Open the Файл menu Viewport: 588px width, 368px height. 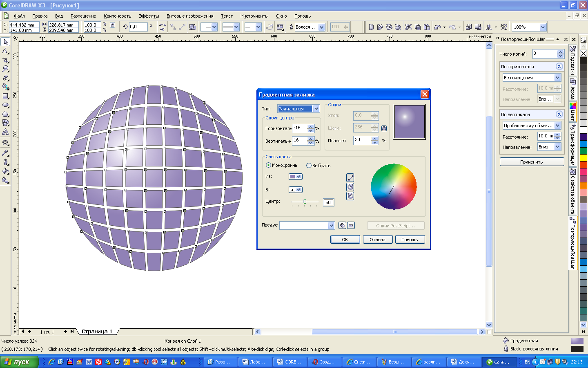[19, 16]
